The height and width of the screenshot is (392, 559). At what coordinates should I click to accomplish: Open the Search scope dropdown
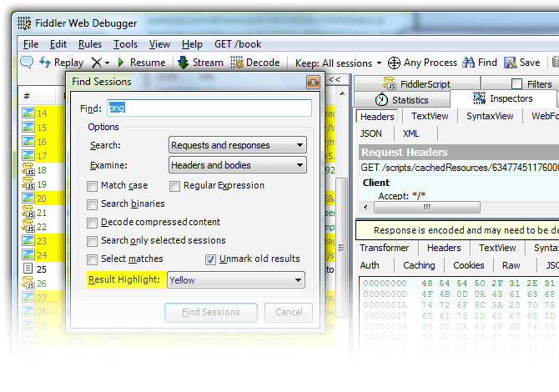tap(237, 145)
